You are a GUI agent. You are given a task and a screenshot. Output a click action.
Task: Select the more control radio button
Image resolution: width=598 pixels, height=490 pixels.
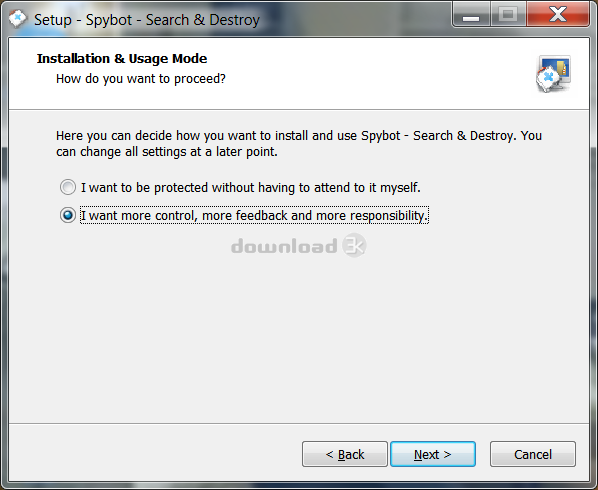tap(68, 215)
